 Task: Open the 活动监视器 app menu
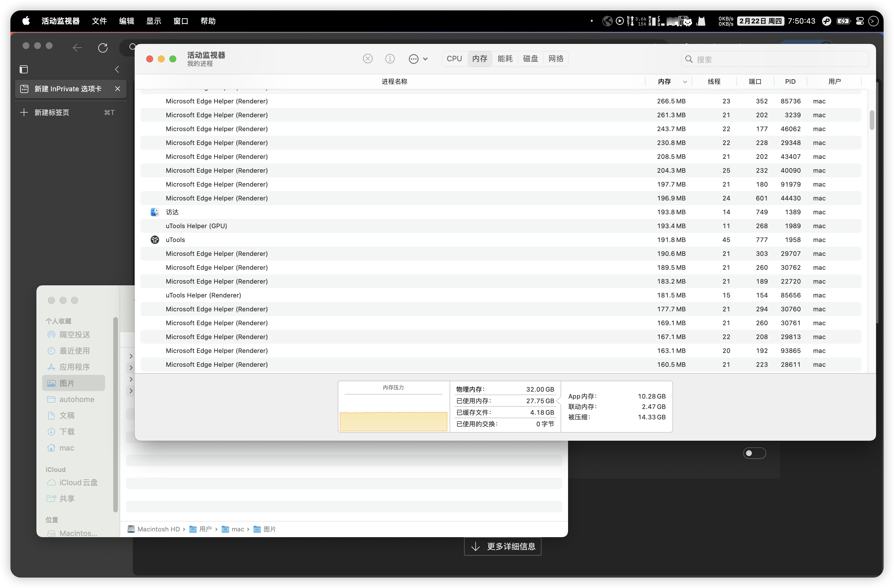pyautogui.click(x=60, y=21)
